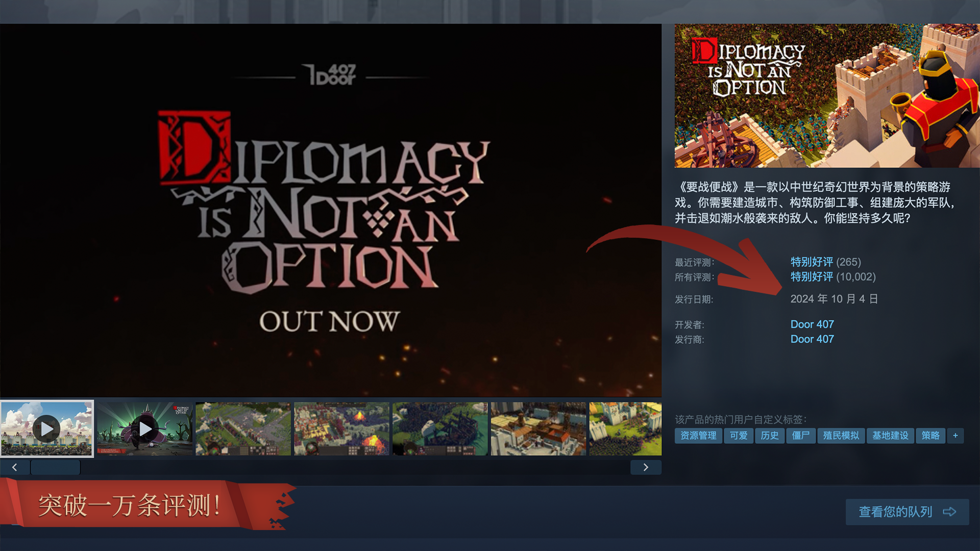The width and height of the screenshot is (980, 551).
Task: Click the thumbnail strip scrollbar handle
Action: tap(55, 467)
